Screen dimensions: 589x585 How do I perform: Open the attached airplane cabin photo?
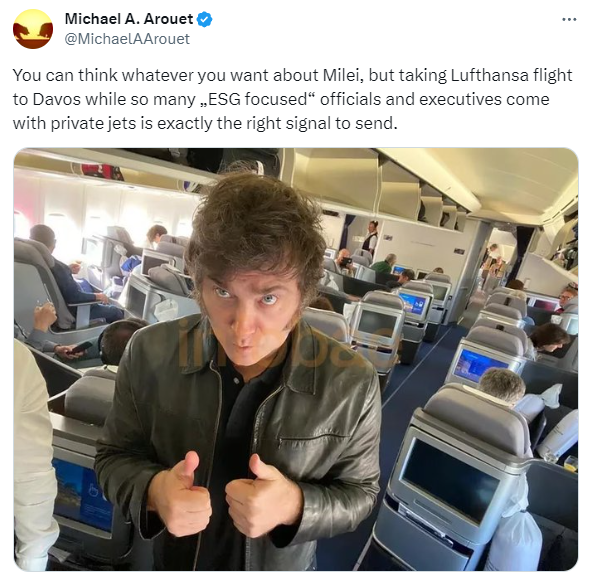296,359
